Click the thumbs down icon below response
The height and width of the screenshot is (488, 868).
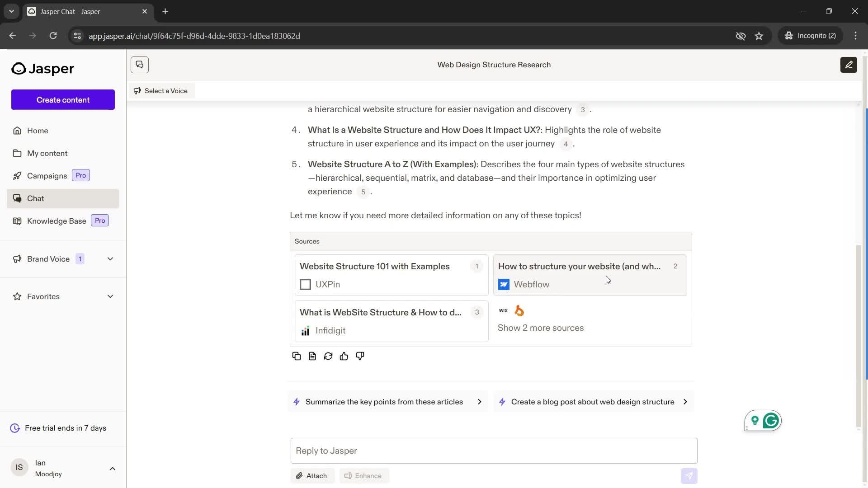tap(360, 356)
